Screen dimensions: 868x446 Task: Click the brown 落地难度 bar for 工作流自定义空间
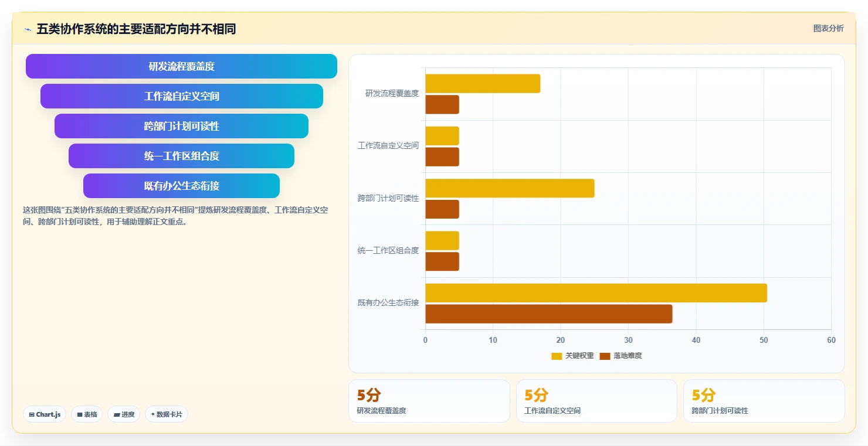442,156
